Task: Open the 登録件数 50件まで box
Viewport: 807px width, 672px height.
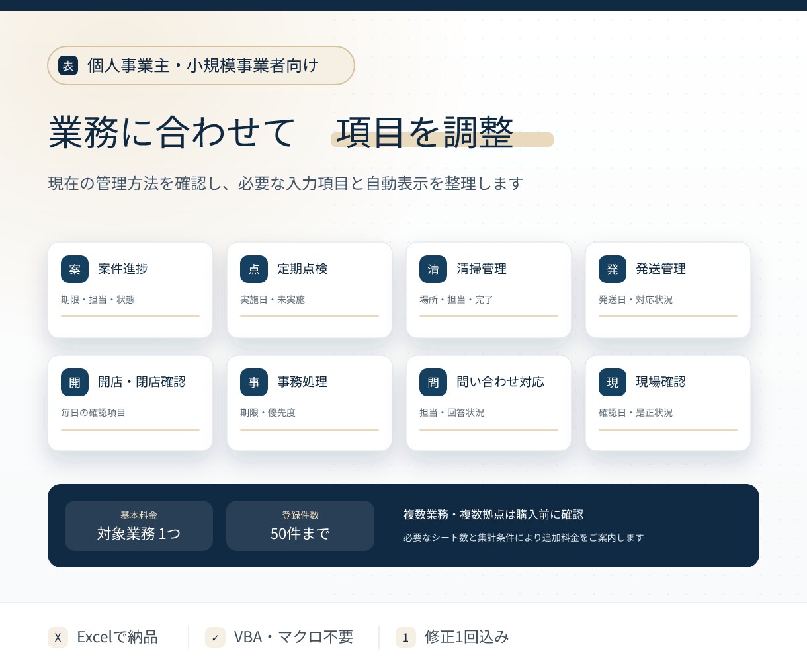Action: pyautogui.click(x=300, y=526)
